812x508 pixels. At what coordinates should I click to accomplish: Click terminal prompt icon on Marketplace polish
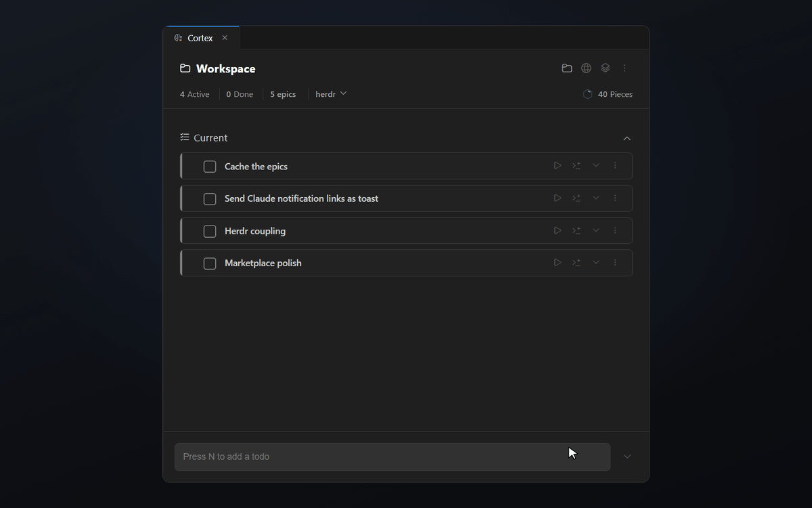coord(577,263)
